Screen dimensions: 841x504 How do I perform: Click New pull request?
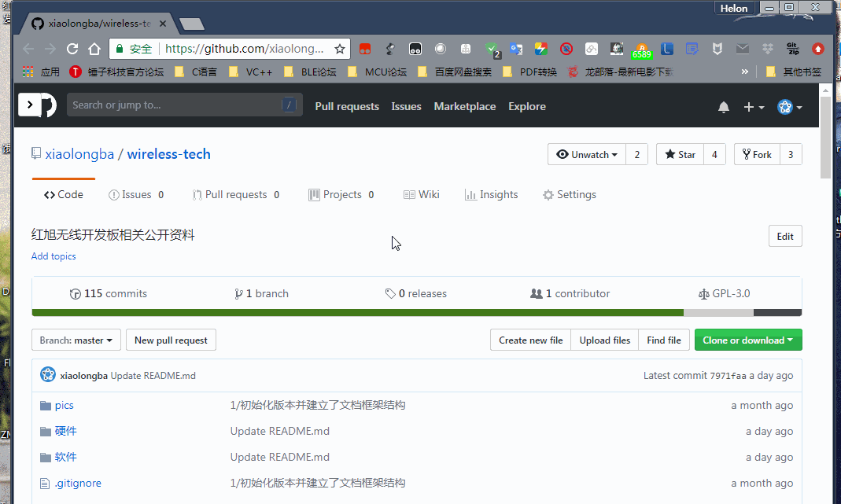pyautogui.click(x=171, y=340)
